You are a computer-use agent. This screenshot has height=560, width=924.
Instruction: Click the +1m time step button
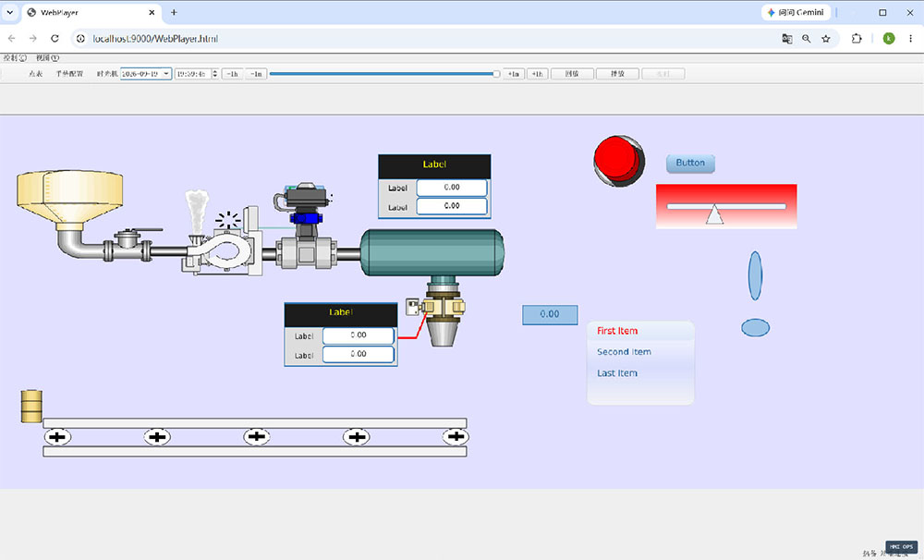[513, 74]
